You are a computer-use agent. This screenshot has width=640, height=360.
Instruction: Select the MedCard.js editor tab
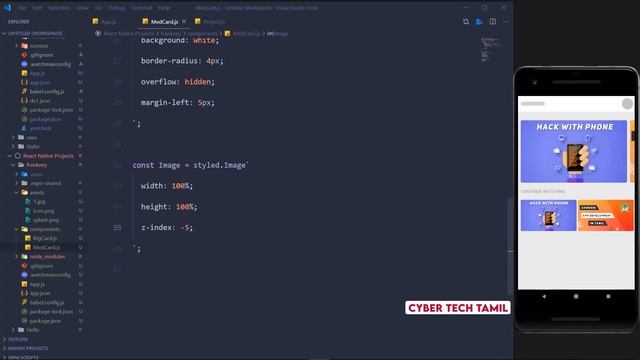(164, 22)
